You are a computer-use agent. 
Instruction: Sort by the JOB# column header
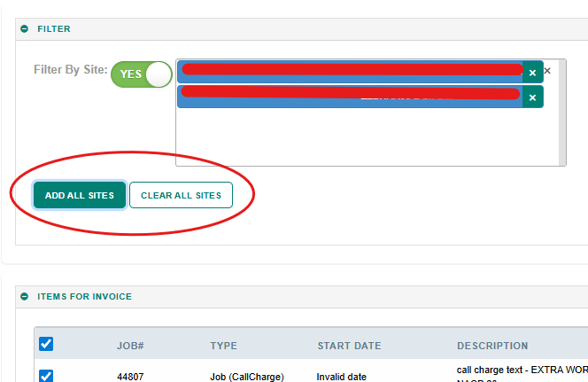pyautogui.click(x=130, y=346)
